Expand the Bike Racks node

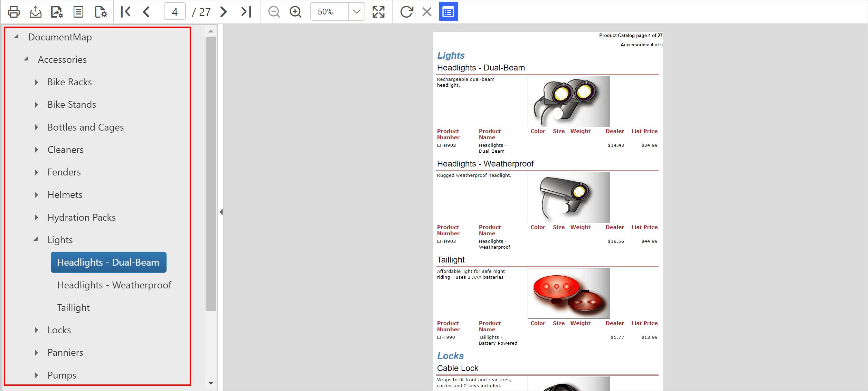point(37,82)
